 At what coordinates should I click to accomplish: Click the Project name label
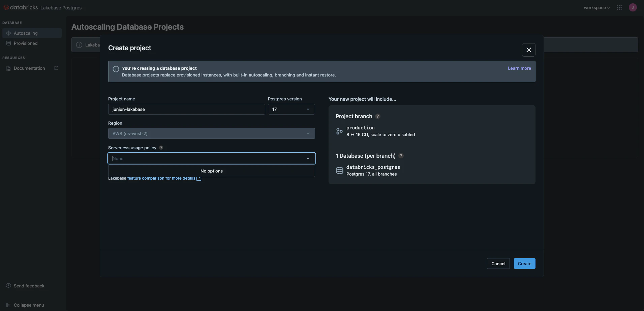pyautogui.click(x=122, y=99)
